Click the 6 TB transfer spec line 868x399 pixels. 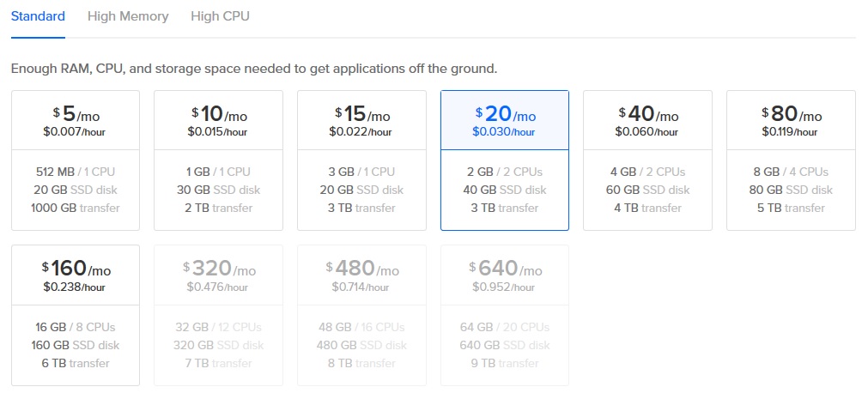(x=76, y=363)
